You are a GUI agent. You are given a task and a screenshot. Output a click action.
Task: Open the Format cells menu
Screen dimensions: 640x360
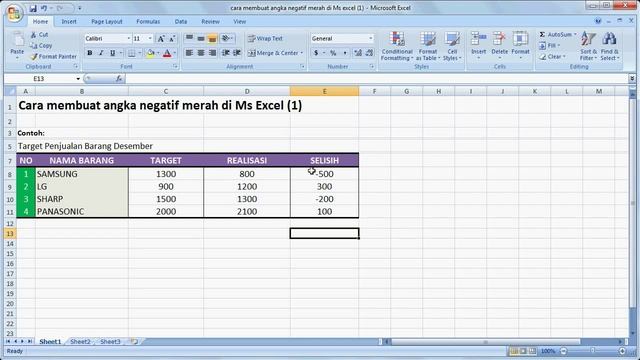[x=520, y=45]
